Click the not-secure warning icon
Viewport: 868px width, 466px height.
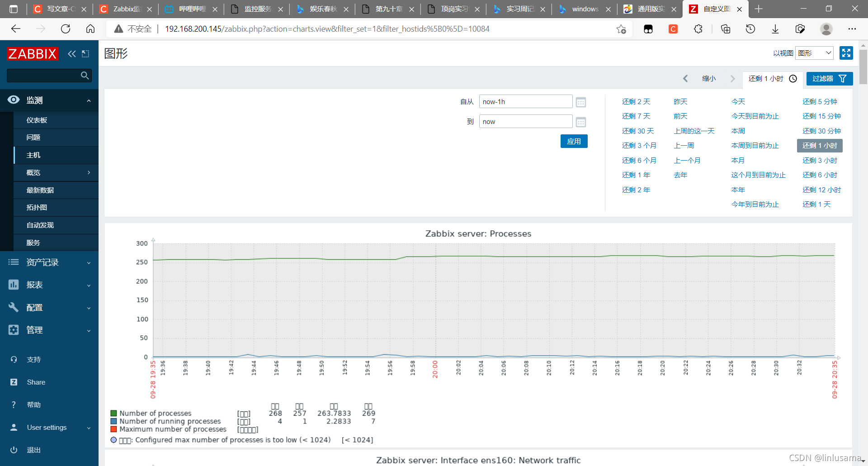coord(119,29)
